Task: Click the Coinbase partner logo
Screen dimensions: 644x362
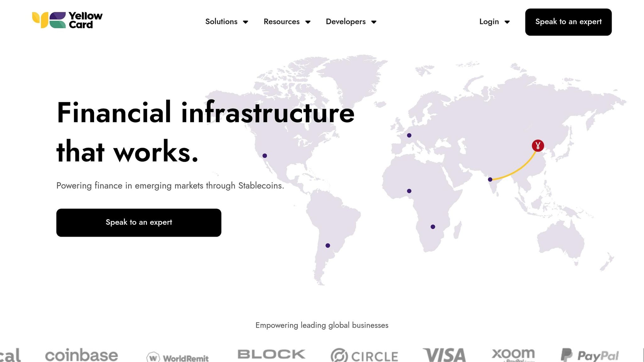Action: pyautogui.click(x=81, y=355)
